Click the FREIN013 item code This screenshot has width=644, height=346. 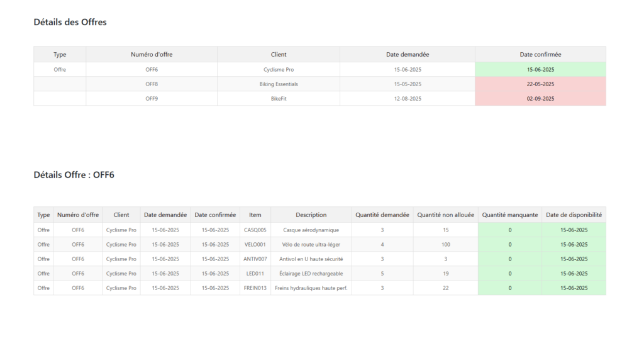255,287
